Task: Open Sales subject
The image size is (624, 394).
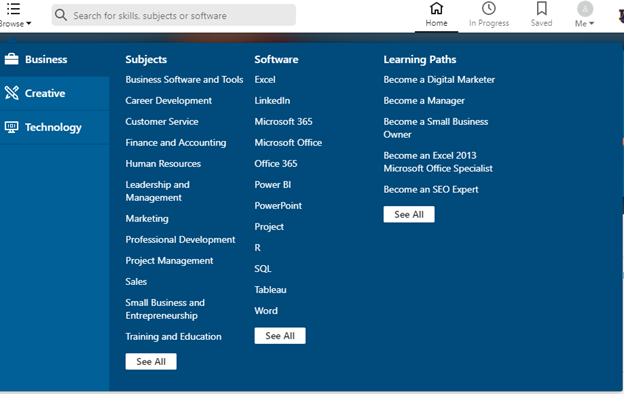Action: [x=136, y=281]
